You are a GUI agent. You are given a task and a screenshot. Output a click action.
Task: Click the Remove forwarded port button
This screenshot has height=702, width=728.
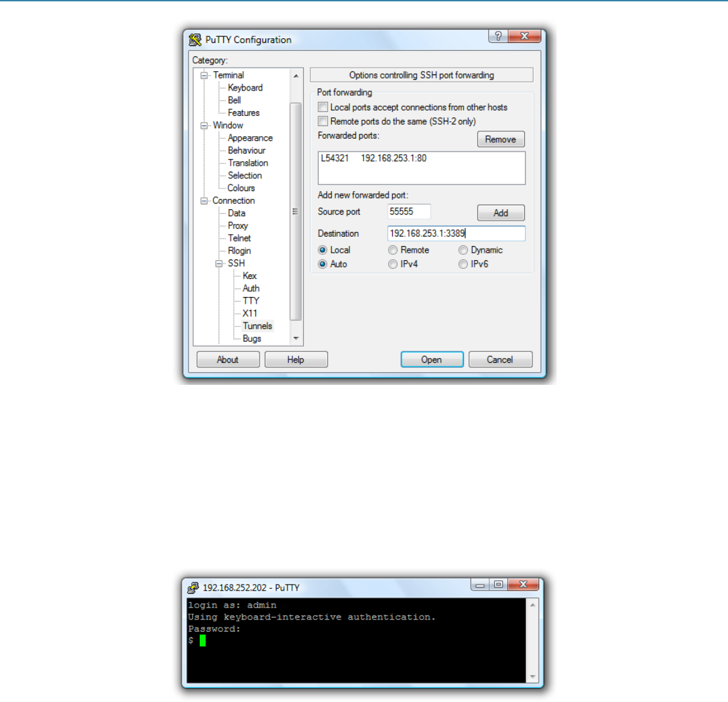pos(501,139)
